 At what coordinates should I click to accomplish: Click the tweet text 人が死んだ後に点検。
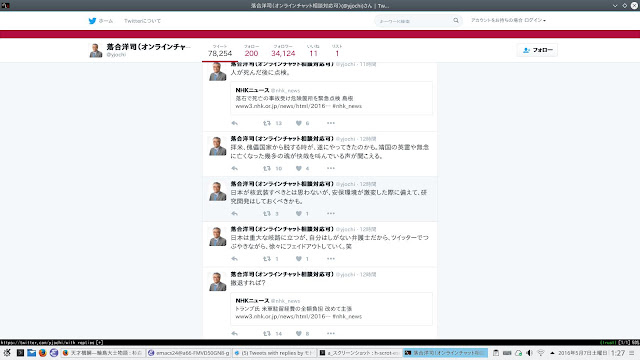(x=261, y=73)
